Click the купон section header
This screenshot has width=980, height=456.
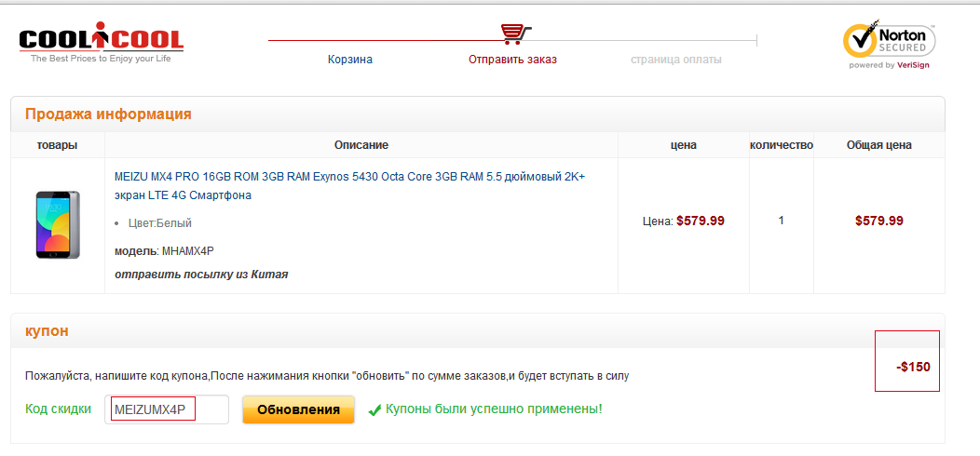[x=47, y=331]
